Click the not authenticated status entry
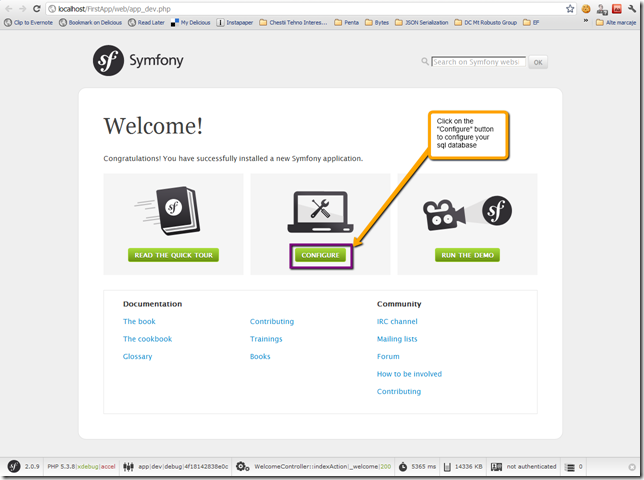This screenshot has width=644, height=480. pyautogui.click(x=531, y=466)
